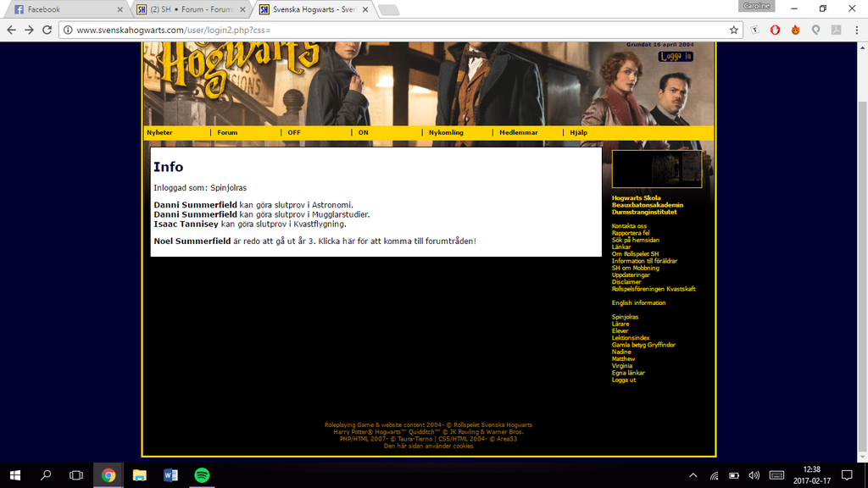Open Task View on the taskbar
Image resolution: width=868 pixels, height=488 pixels.
coord(76,475)
